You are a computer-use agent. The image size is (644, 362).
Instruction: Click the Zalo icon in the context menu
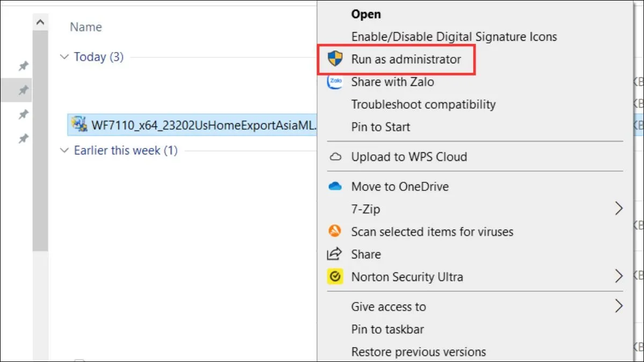pyautogui.click(x=334, y=82)
